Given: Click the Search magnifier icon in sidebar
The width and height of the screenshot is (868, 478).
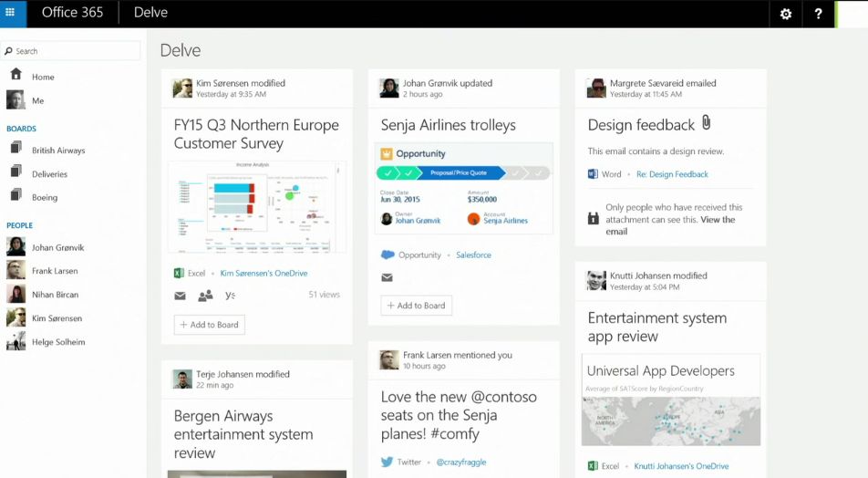Looking at the screenshot, I should point(8,51).
